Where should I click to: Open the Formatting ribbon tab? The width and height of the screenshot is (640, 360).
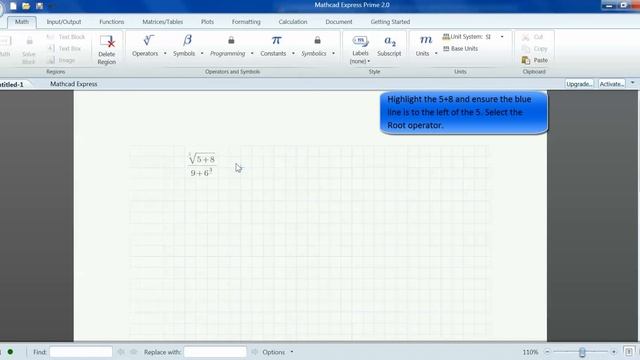[246, 22]
